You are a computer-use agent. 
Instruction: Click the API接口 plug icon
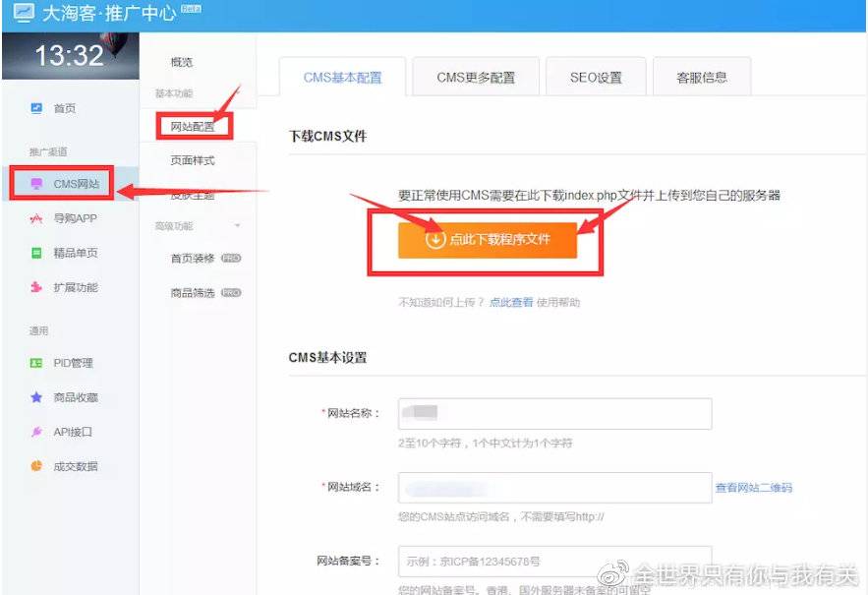click(36, 432)
